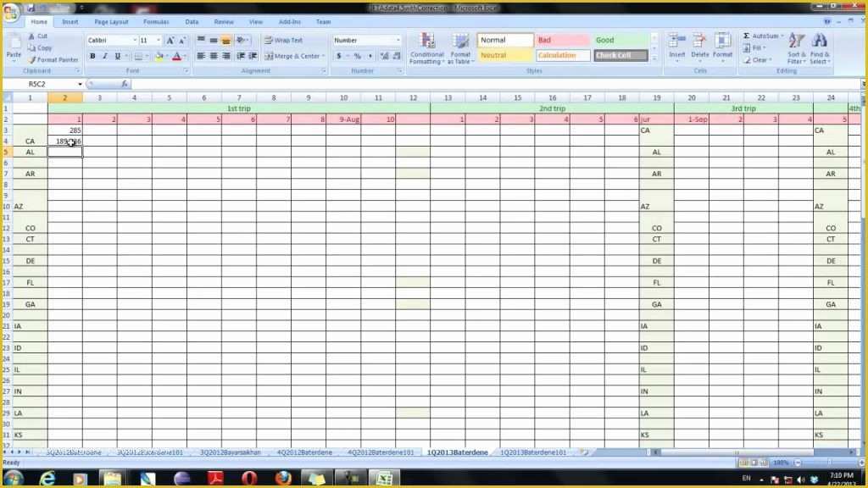The image size is (868, 488).
Task: Click the Merge & Center button
Action: click(292, 57)
